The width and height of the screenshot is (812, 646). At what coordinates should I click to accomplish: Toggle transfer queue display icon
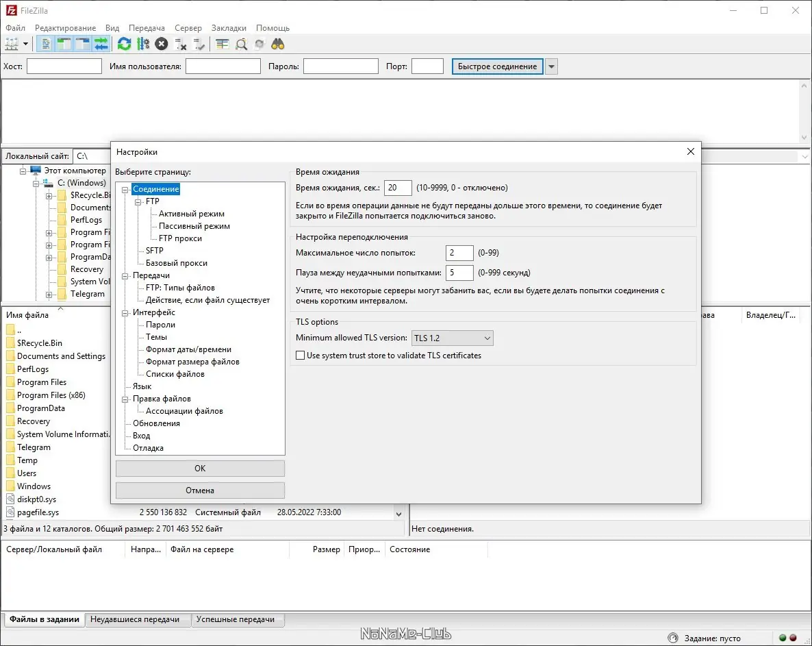tap(101, 44)
